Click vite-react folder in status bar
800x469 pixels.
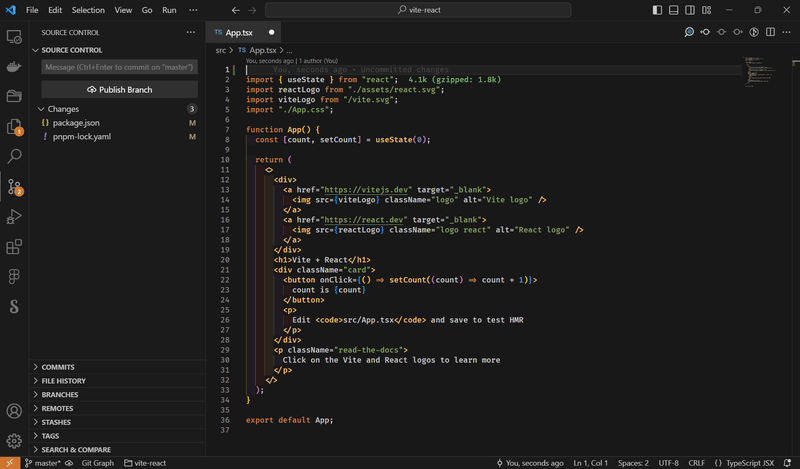click(145, 463)
